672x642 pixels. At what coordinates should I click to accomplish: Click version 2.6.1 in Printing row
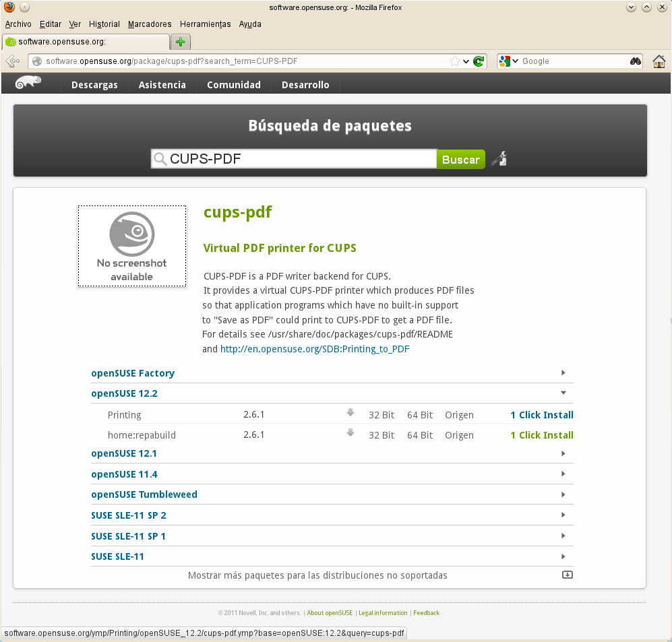click(253, 414)
